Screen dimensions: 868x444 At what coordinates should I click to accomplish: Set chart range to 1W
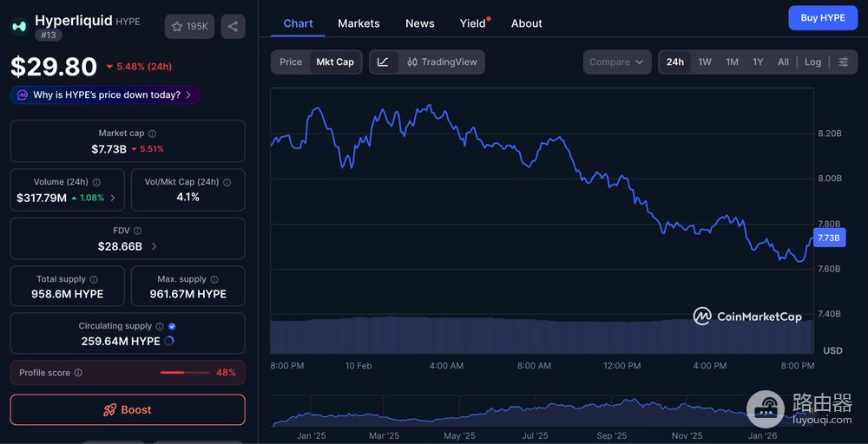tap(705, 62)
